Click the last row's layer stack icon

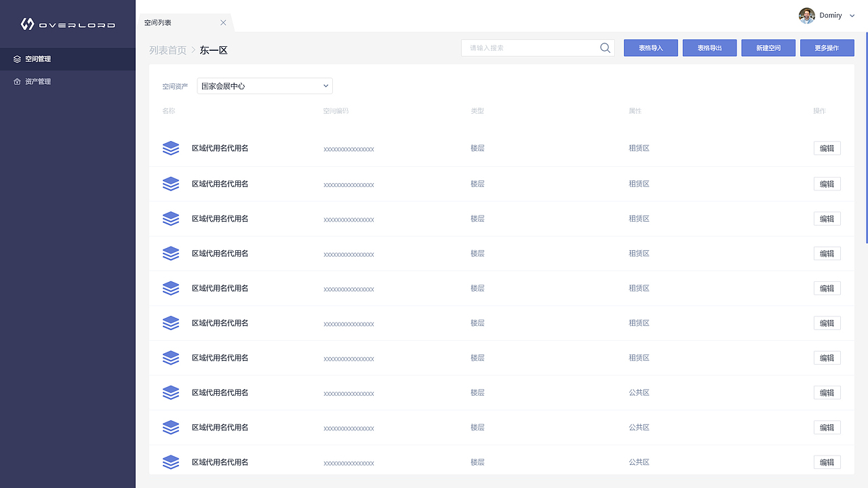point(171,462)
